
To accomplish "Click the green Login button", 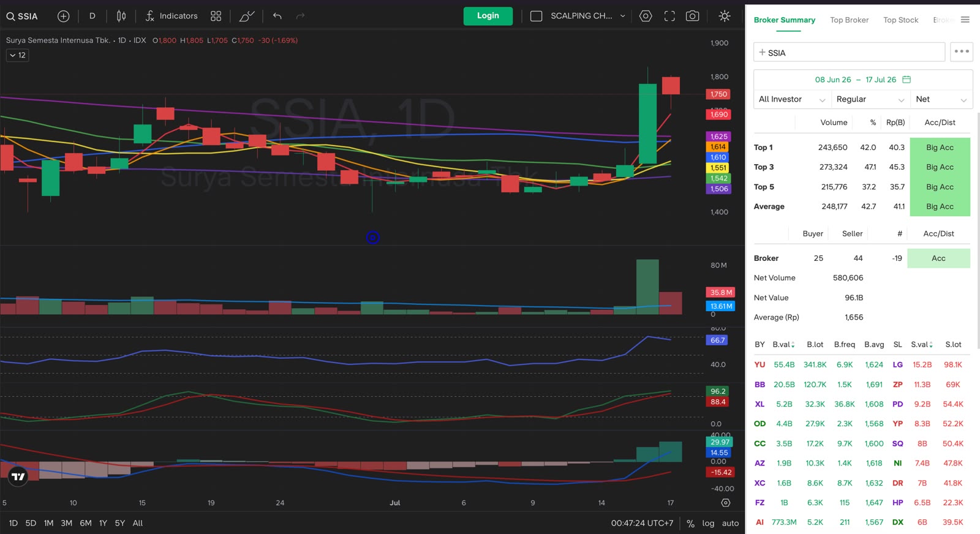I will pyautogui.click(x=488, y=16).
